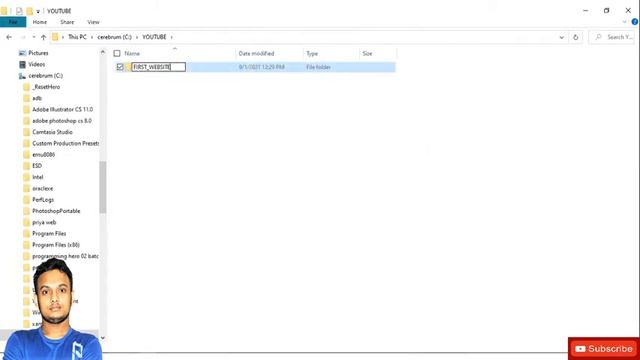Screen dimensions: 640x360
Task: Open the adb folder in sidebar
Action: tap(37, 98)
